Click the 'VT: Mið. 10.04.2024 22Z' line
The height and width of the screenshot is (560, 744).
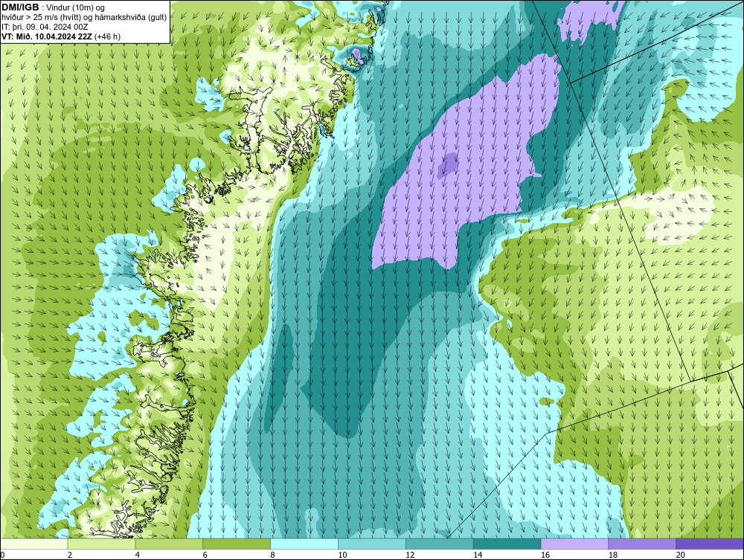pos(47,36)
